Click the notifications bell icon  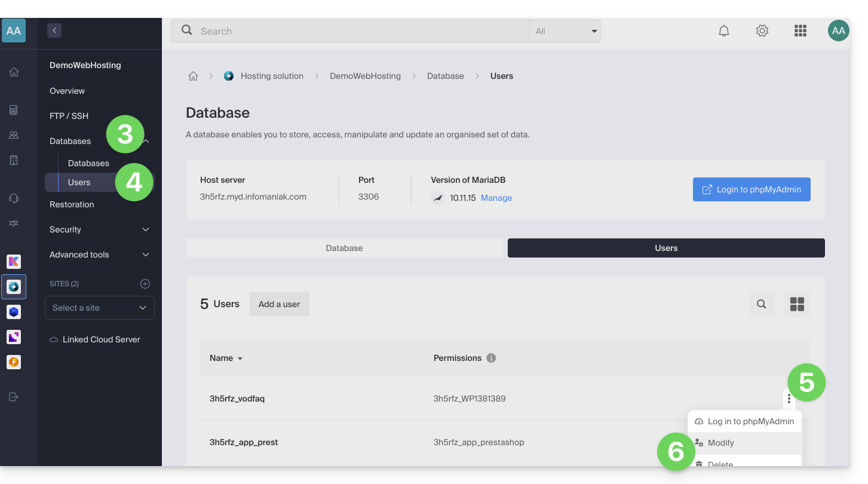[723, 31]
